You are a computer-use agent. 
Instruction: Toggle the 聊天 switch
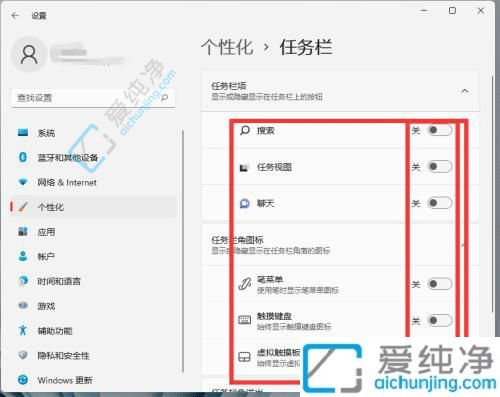point(440,203)
